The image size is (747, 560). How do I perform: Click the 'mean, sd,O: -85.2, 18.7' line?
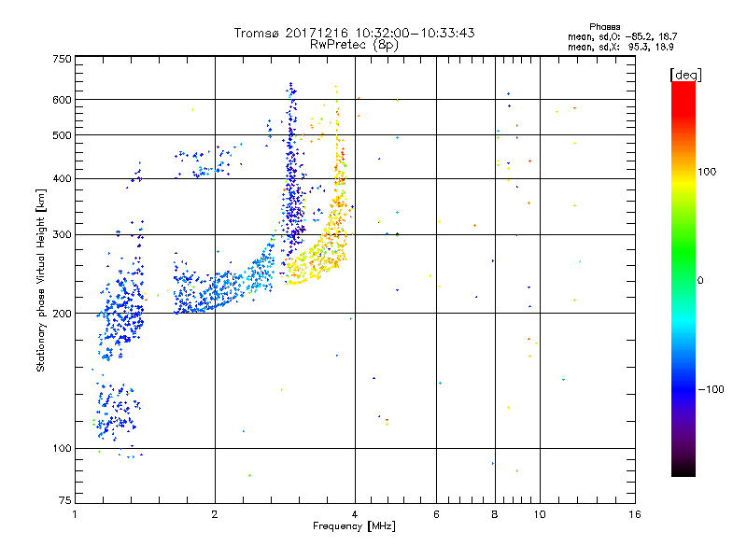coord(622,36)
